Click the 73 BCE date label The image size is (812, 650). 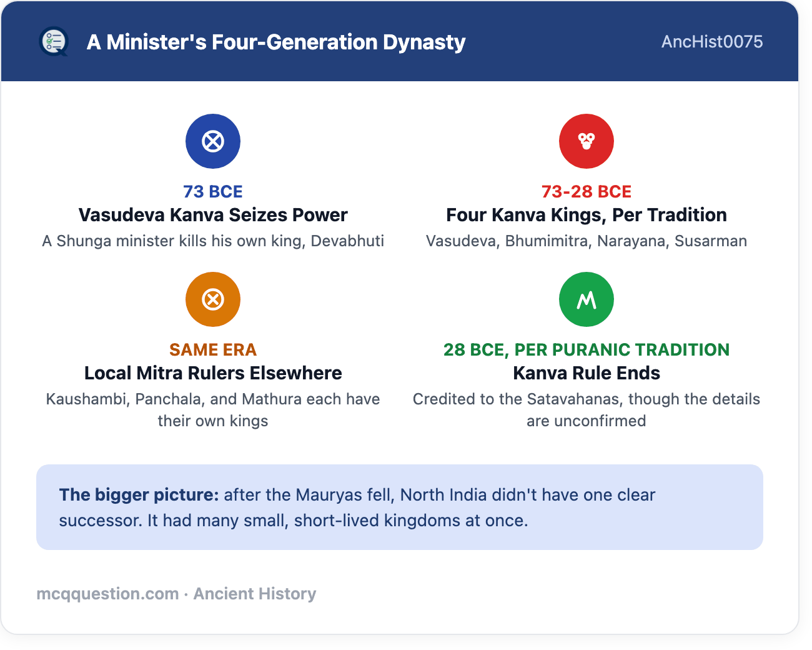[x=213, y=191]
